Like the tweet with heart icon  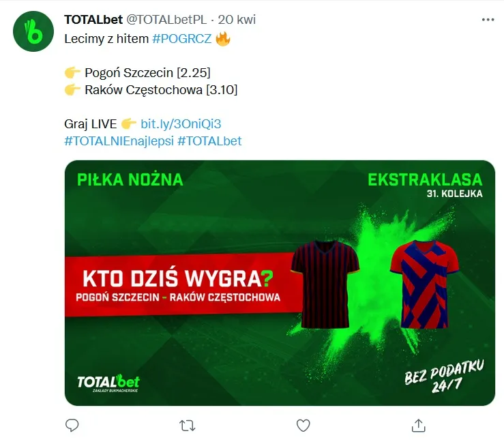(303, 425)
